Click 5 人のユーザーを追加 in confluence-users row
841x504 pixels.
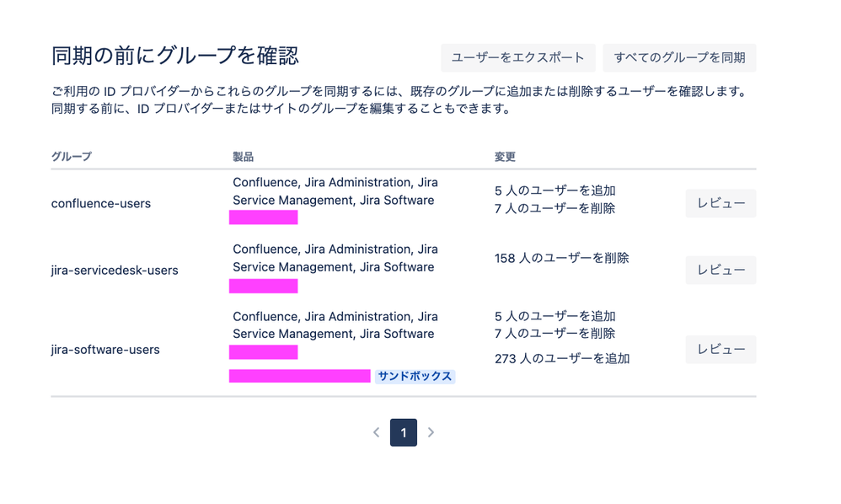(x=555, y=190)
